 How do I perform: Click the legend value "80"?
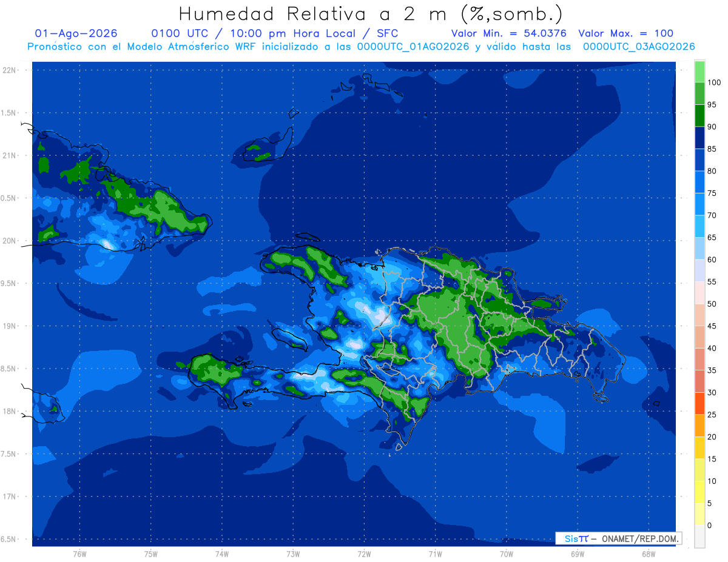coord(712,171)
